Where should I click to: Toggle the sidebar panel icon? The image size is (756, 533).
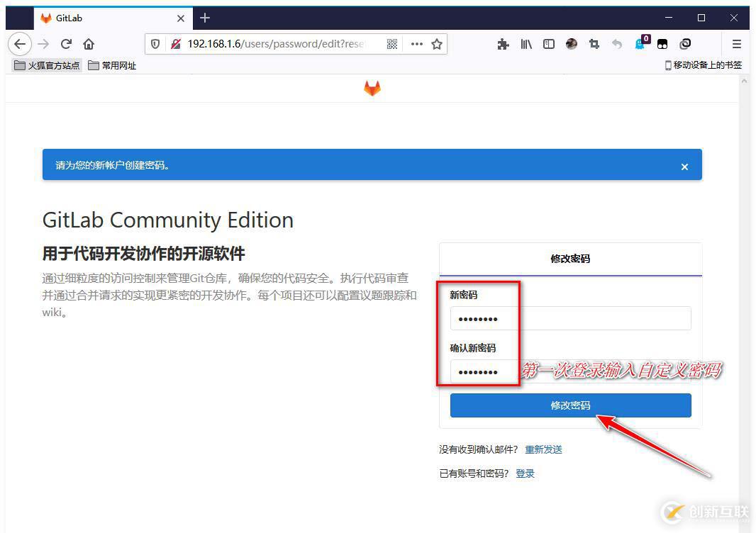pyautogui.click(x=549, y=44)
